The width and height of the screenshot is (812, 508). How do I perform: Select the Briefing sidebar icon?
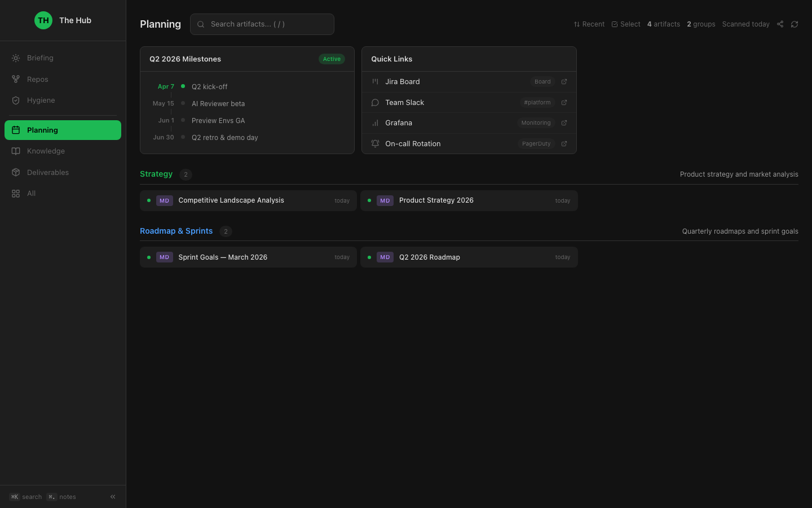(x=16, y=58)
